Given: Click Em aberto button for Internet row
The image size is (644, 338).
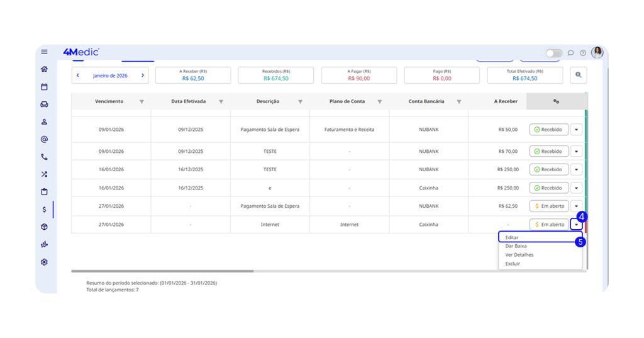Looking at the screenshot, I should coord(549,225).
